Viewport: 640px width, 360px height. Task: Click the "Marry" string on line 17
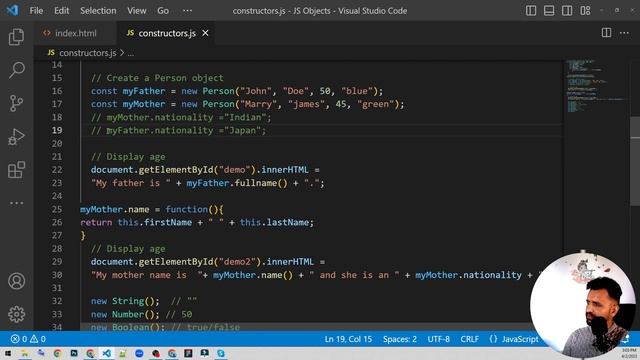click(x=258, y=104)
